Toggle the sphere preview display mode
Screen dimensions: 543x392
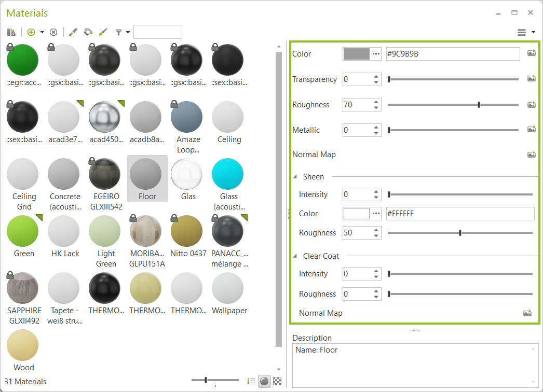pyautogui.click(x=264, y=381)
